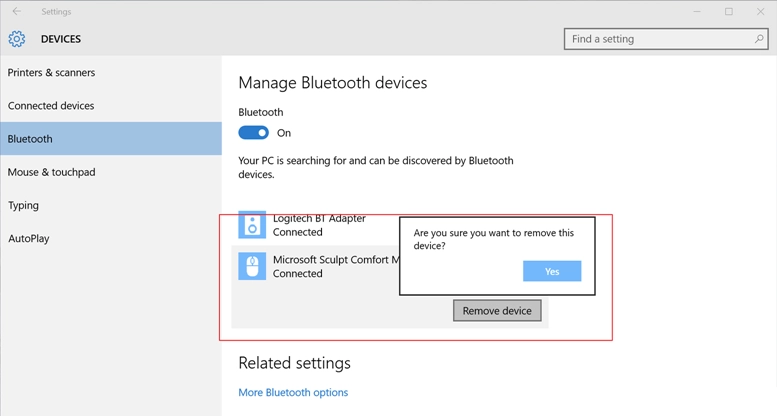Select Microsoft Sculpt Comfort Mouse device name
The height and width of the screenshot is (416, 777).
click(336, 259)
